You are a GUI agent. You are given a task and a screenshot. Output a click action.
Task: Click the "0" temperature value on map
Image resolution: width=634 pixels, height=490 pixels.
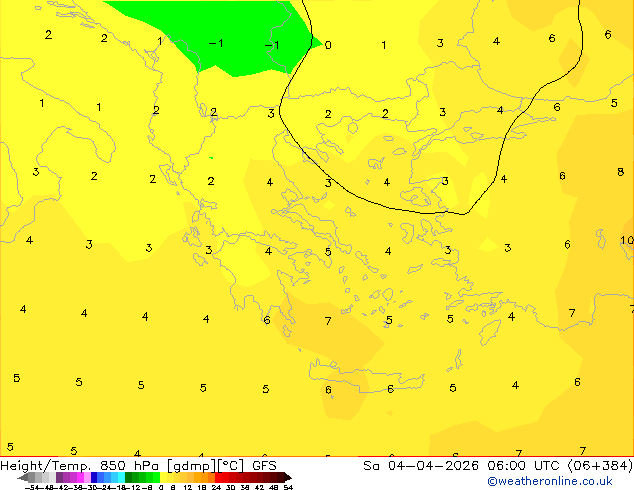coord(328,45)
